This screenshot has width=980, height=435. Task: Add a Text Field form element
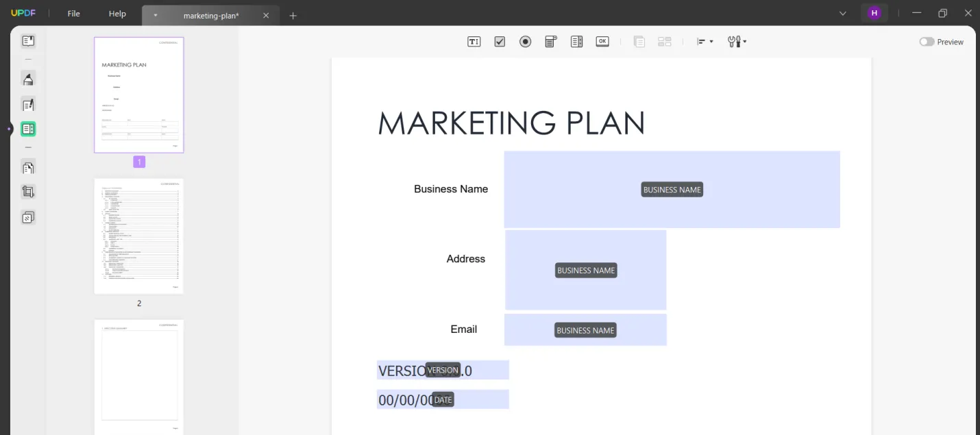click(474, 42)
